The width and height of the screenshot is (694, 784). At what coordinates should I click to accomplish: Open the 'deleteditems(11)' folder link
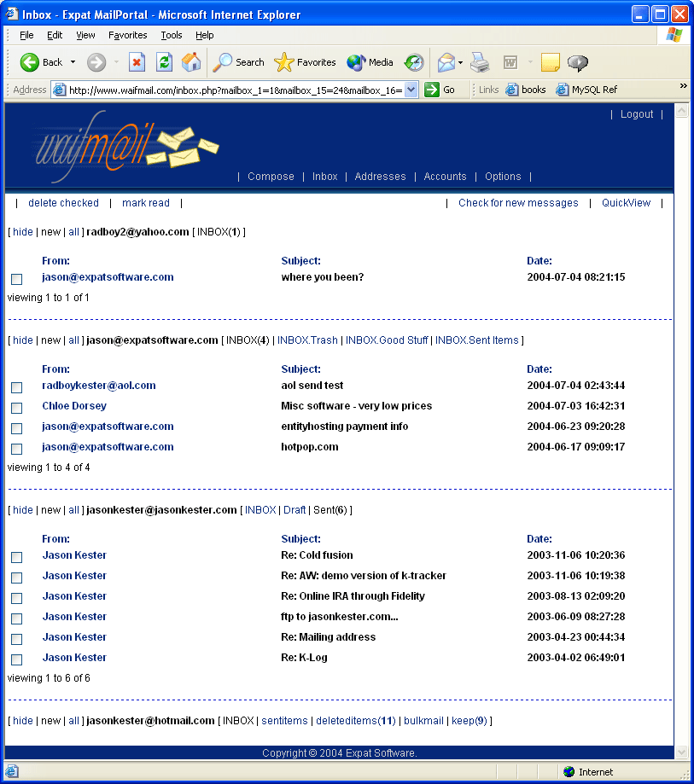coord(356,721)
